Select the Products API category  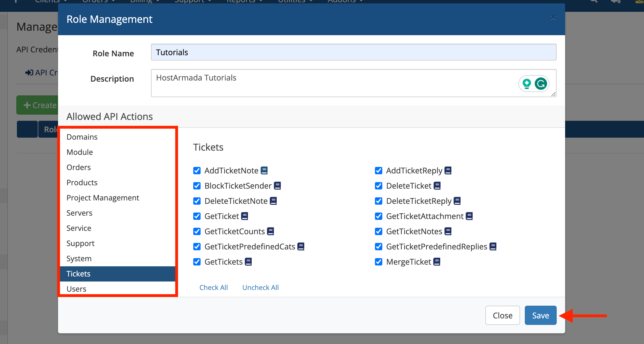pos(117,182)
